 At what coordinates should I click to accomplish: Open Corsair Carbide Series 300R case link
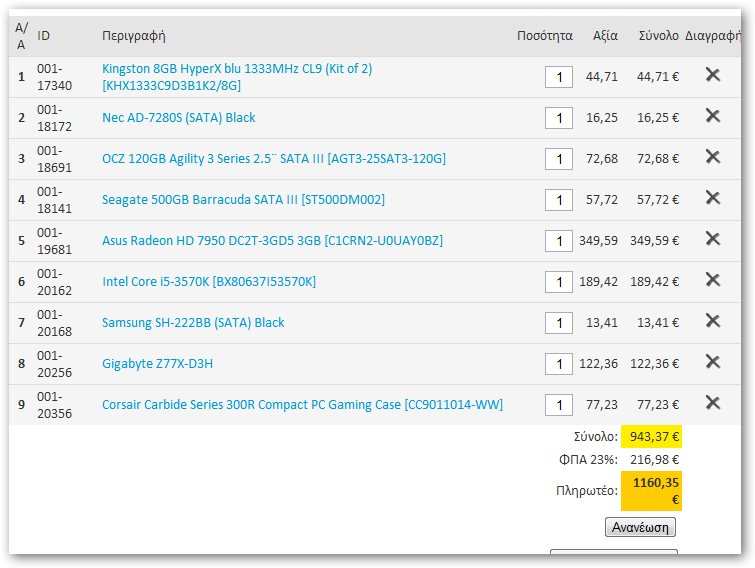click(302, 404)
